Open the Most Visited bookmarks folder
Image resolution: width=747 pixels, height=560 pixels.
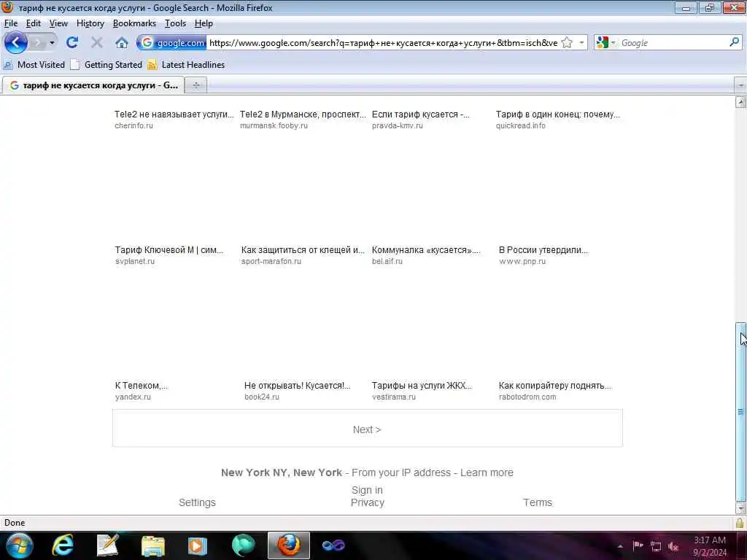pos(34,65)
